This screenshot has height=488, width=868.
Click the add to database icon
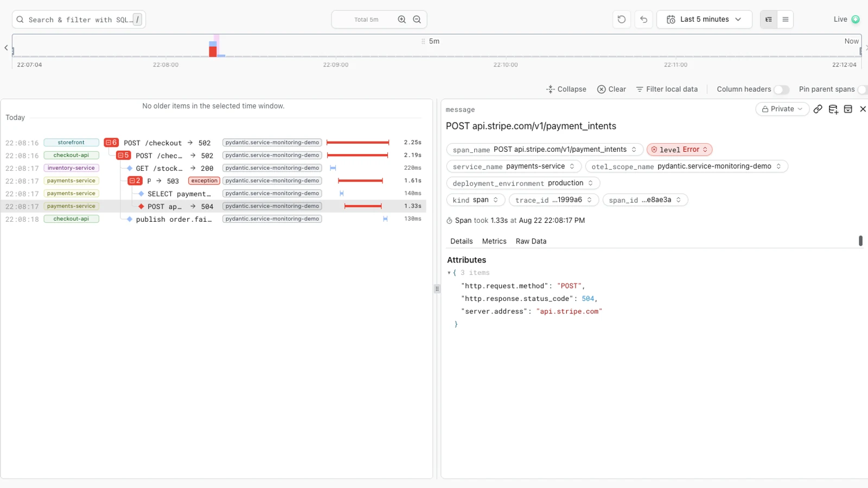point(834,110)
